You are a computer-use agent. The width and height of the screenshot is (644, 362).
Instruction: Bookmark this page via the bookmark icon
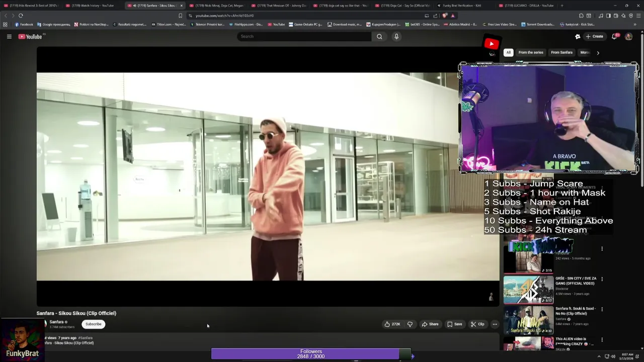pyautogui.click(x=180, y=16)
